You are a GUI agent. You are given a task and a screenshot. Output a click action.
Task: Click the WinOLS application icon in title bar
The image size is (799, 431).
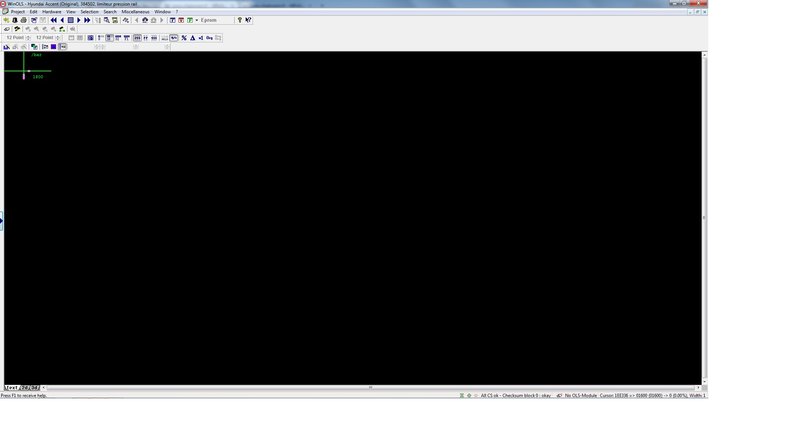coord(4,4)
